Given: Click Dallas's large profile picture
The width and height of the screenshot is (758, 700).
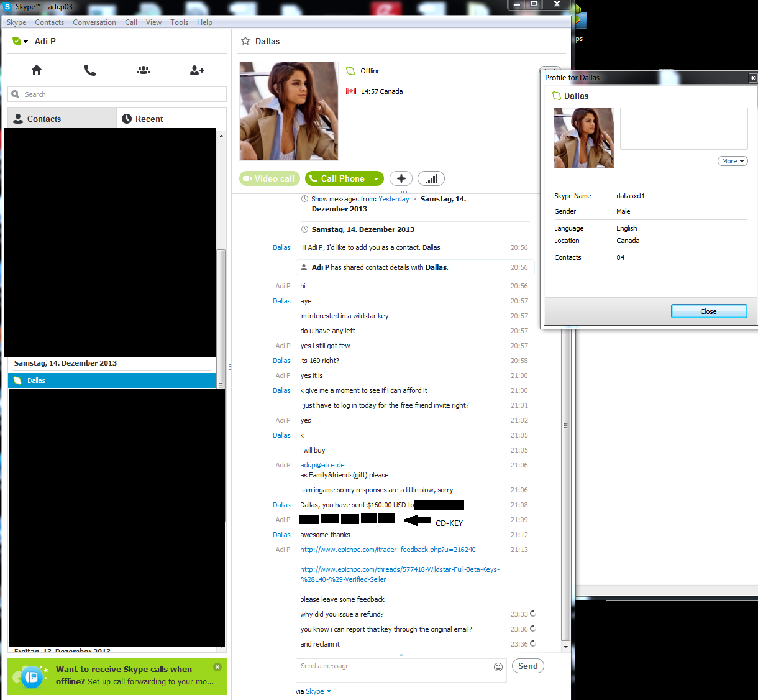Looking at the screenshot, I should 289,111.
